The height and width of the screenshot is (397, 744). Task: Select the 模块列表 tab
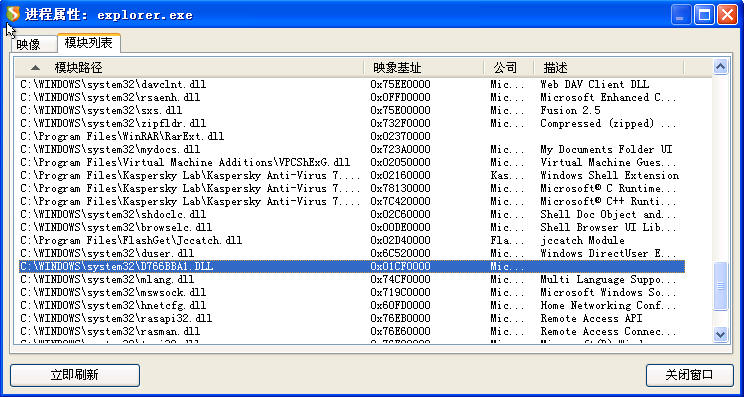(x=89, y=43)
